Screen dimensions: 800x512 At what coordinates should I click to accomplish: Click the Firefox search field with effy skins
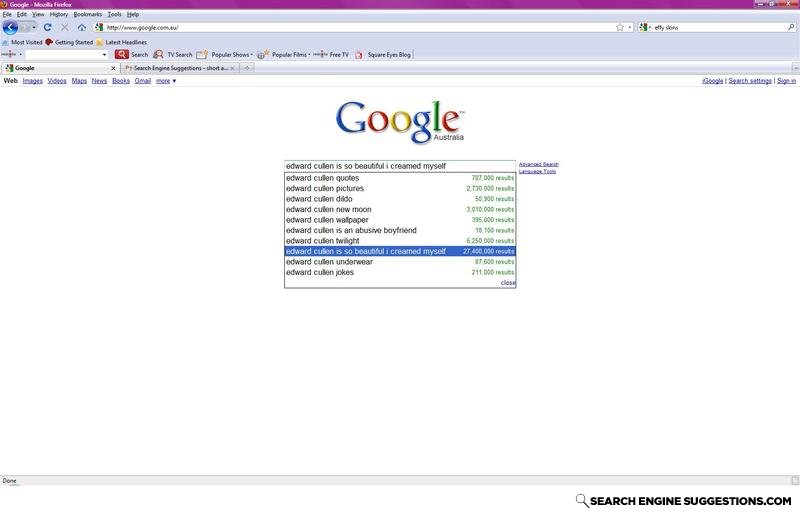coord(719,28)
